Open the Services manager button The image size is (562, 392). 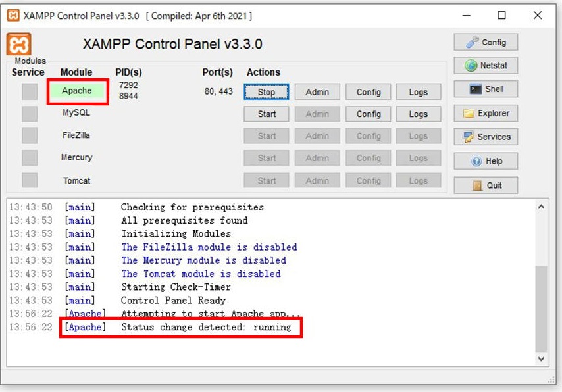click(x=486, y=137)
